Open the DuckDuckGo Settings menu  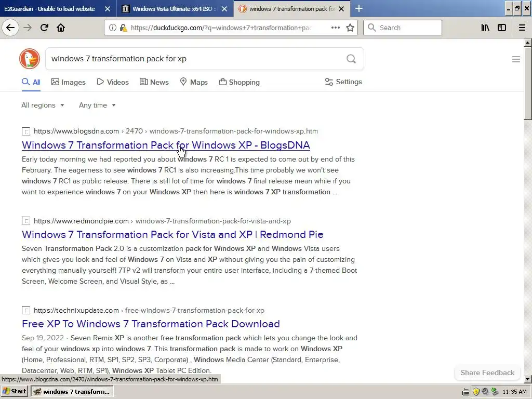343,82
